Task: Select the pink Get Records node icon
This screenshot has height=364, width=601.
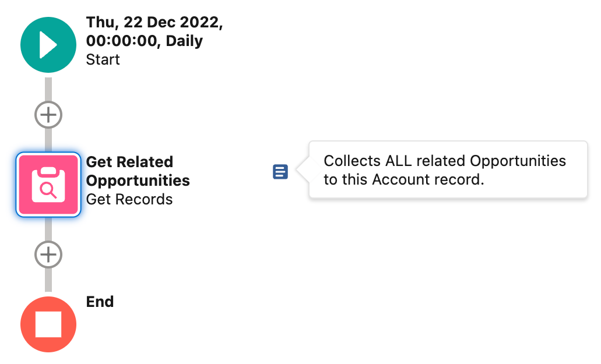Action: pyautogui.click(x=48, y=185)
